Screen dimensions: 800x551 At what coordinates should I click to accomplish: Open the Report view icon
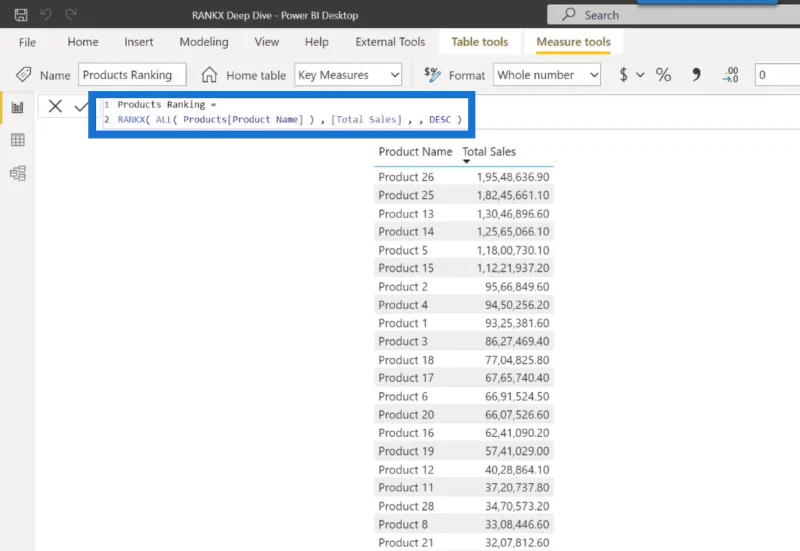pyautogui.click(x=17, y=107)
